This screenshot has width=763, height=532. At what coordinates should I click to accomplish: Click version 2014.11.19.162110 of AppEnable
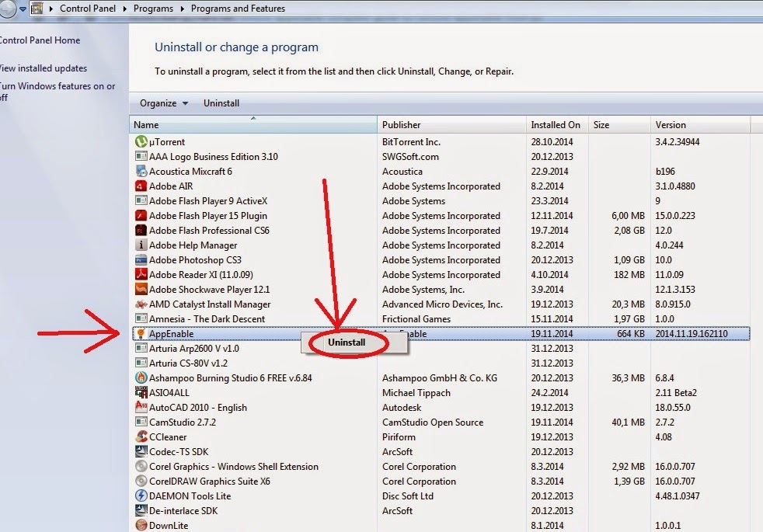coord(691,334)
